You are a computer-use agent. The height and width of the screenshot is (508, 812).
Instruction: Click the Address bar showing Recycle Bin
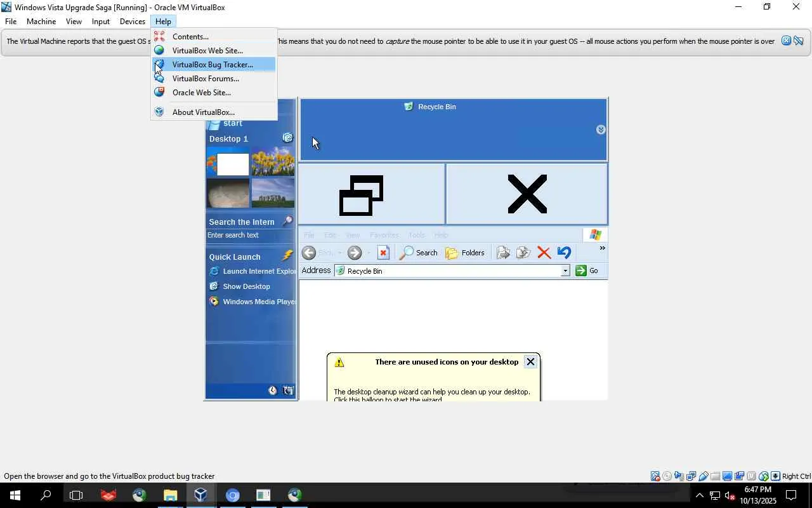coord(451,271)
